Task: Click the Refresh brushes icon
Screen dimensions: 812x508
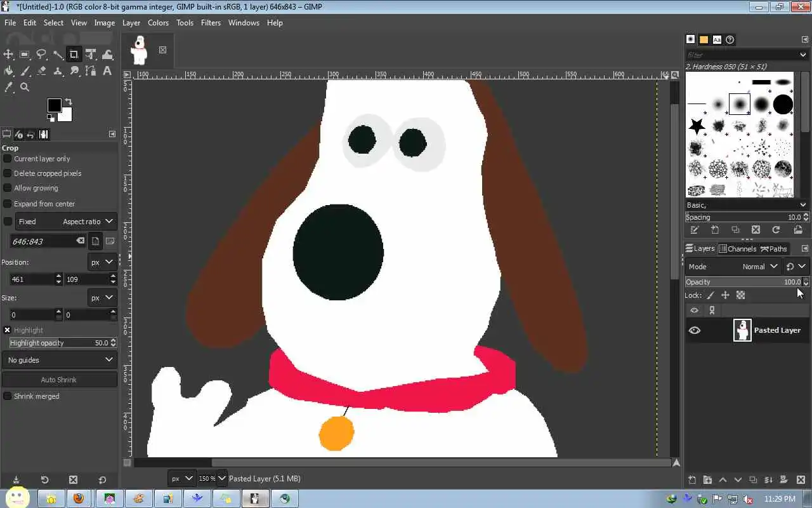Action: 776,230
